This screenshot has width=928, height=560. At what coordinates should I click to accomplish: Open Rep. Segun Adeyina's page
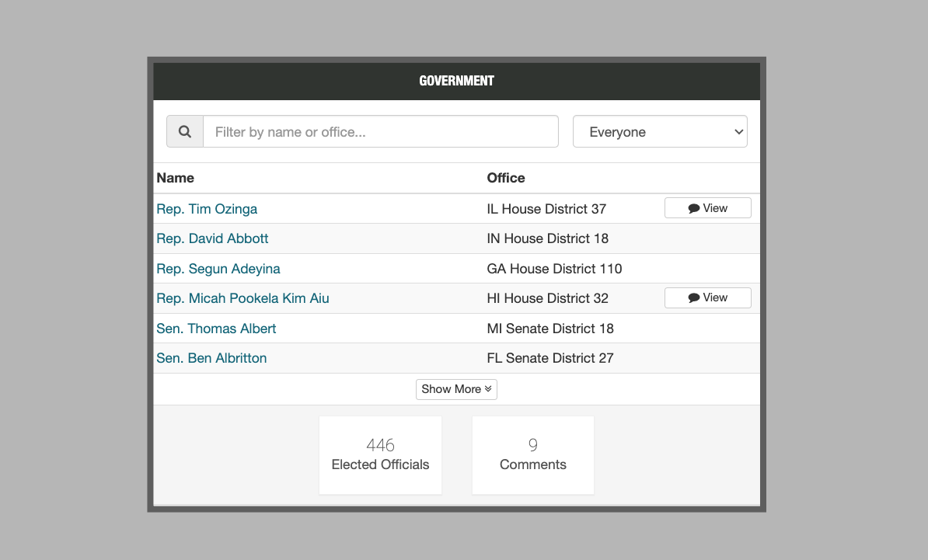[x=218, y=269]
